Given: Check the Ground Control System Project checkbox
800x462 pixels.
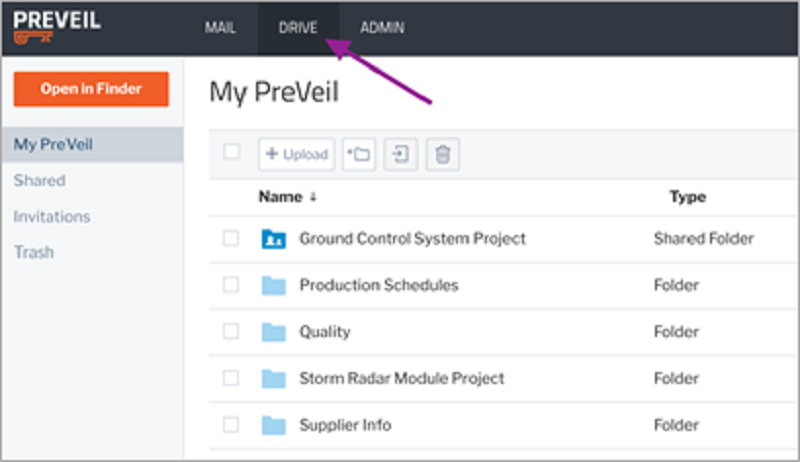Looking at the screenshot, I should click(231, 238).
